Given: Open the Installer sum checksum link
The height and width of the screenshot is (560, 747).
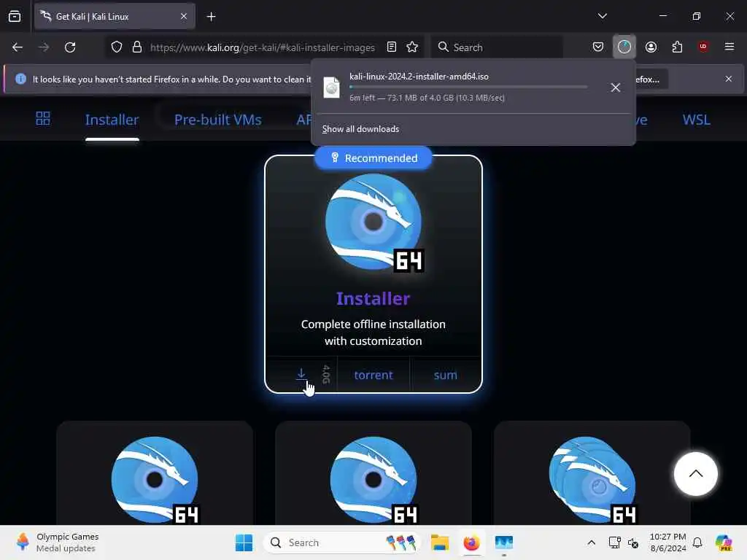Looking at the screenshot, I should click(446, 376).
